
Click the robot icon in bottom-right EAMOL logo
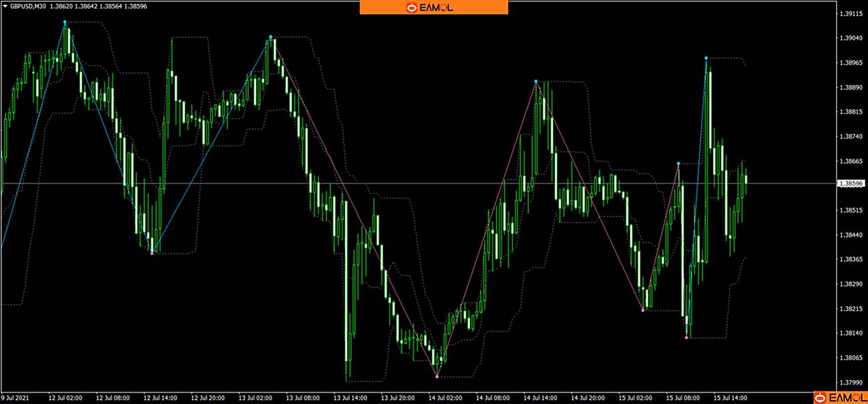click(x=820, y=398)
